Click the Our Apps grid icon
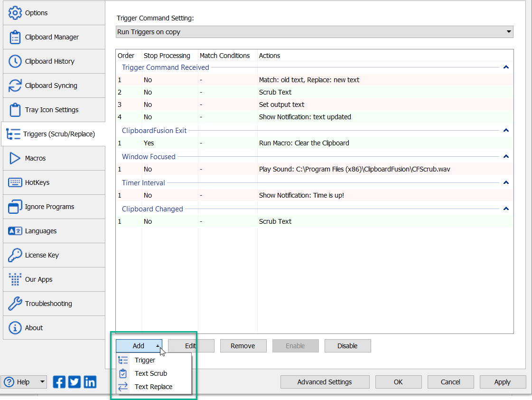Viewport: 532px width, 400px height. (x=15, y=279)
